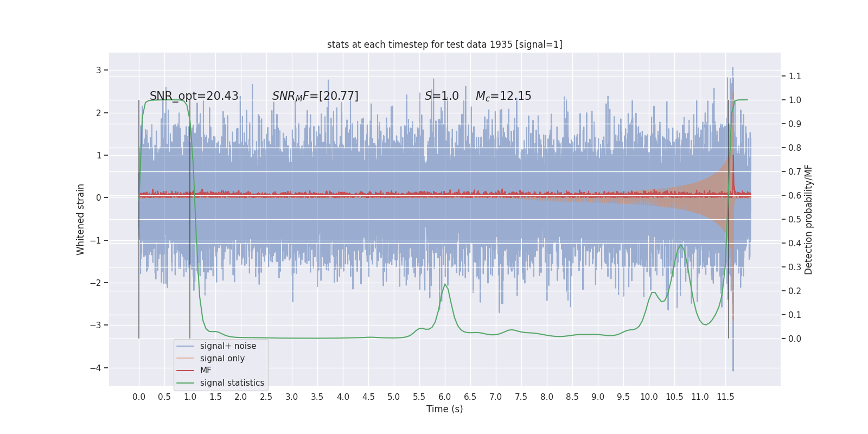Click the x-axis tick label 2.5
868x434 pixels.
[x=266, y=397]
